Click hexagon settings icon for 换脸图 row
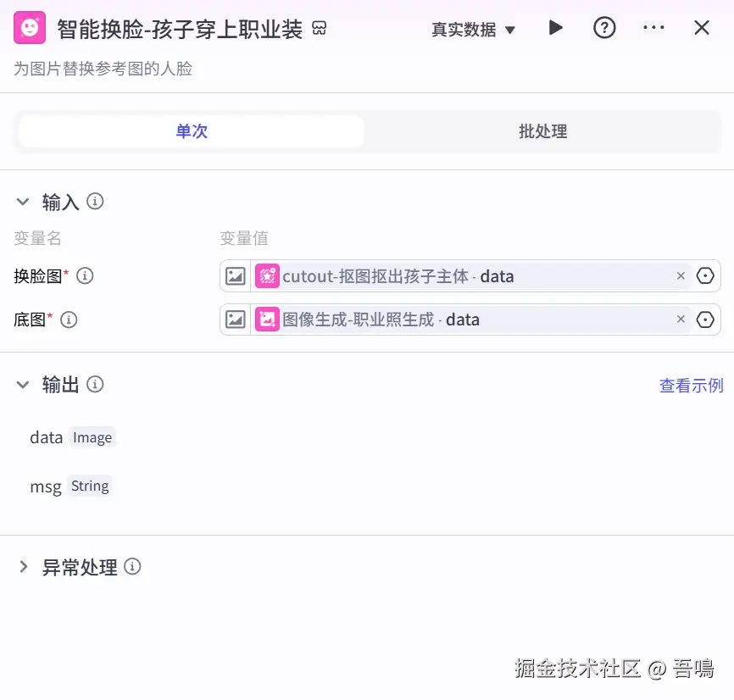This screenshot has height=700, width=734. (x=705, y=276)
